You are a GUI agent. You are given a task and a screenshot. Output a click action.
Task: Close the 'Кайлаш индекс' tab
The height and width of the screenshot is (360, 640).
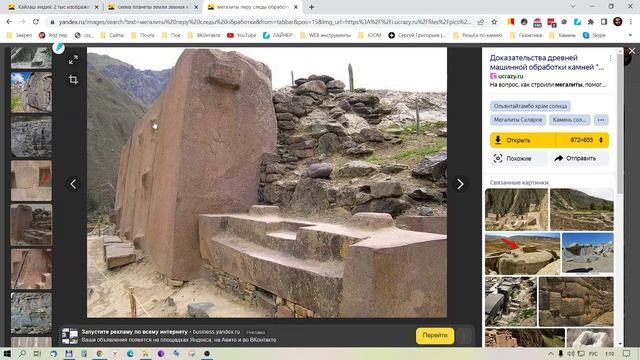tap(96, 7)
